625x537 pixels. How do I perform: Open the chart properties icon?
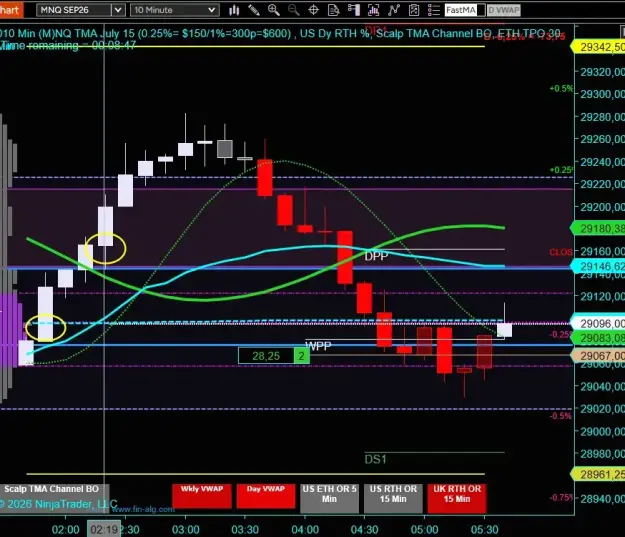(414, 10)
